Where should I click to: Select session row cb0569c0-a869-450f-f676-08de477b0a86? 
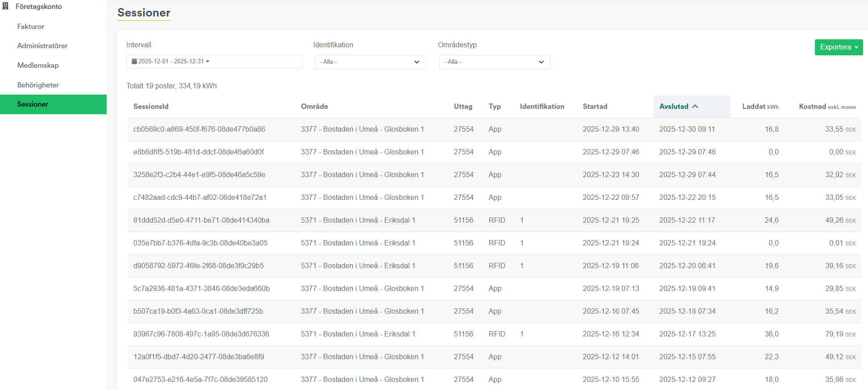199,129
